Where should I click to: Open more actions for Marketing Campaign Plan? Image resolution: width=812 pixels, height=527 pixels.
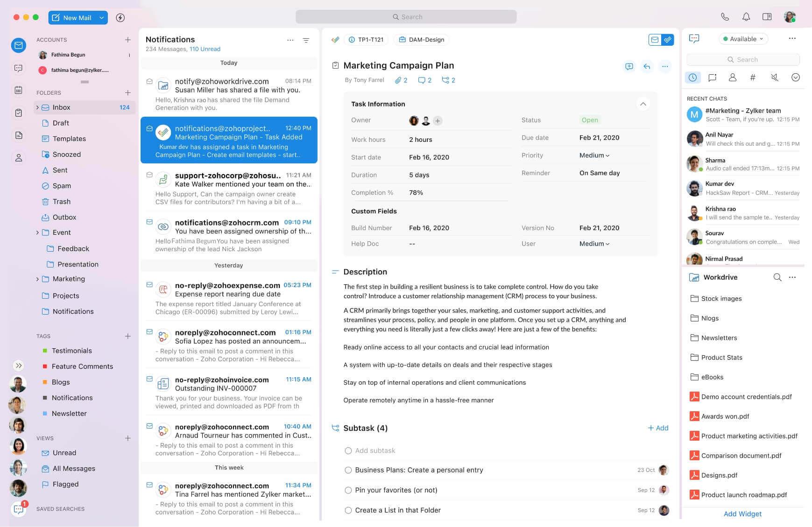pos(665,66)
